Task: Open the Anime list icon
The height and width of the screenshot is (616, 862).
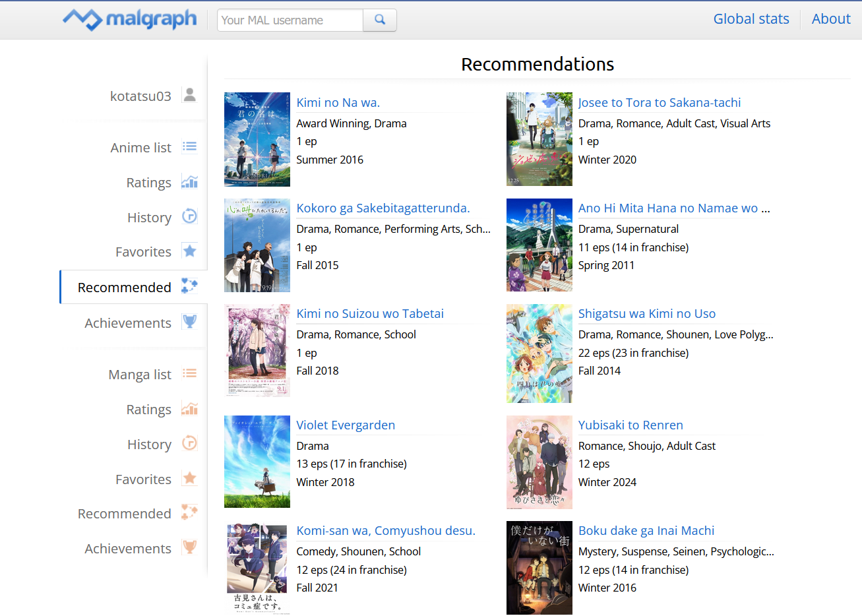Action: click(x=189, y=146)
